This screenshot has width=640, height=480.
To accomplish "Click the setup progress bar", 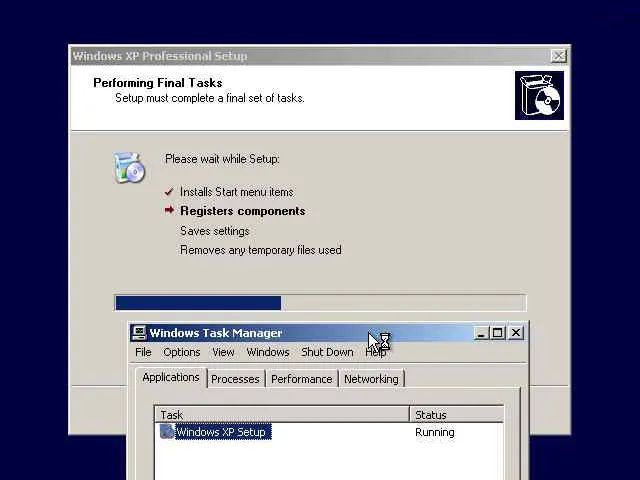I will coord(321,303).
